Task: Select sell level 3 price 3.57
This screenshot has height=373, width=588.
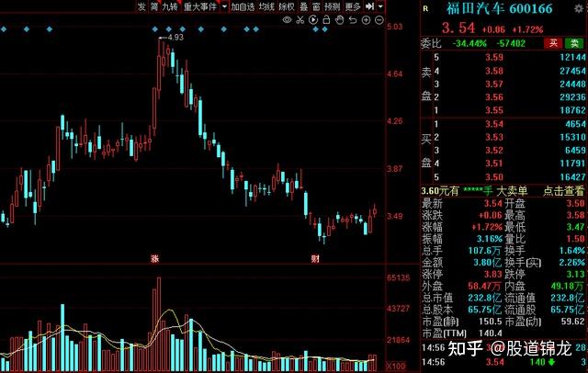Action: tap(494, 84)
